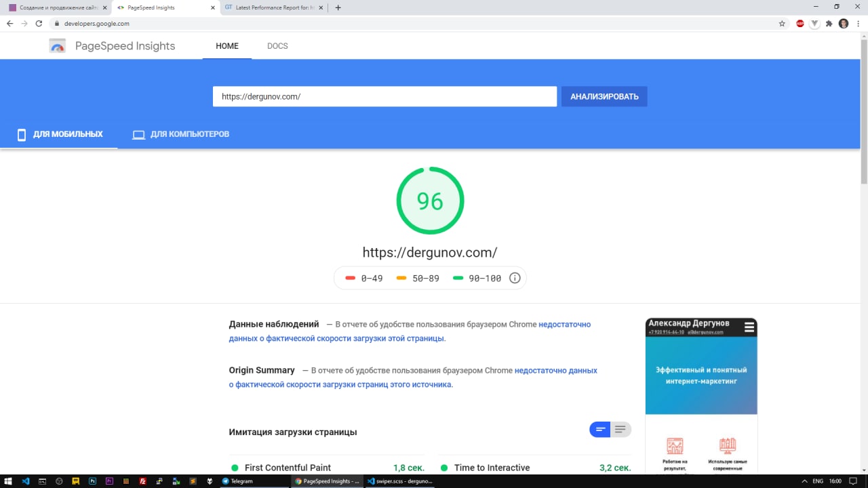Go back with the browser back arrow
This screenshot has height=488, width=868.
[x=9, y=23]
